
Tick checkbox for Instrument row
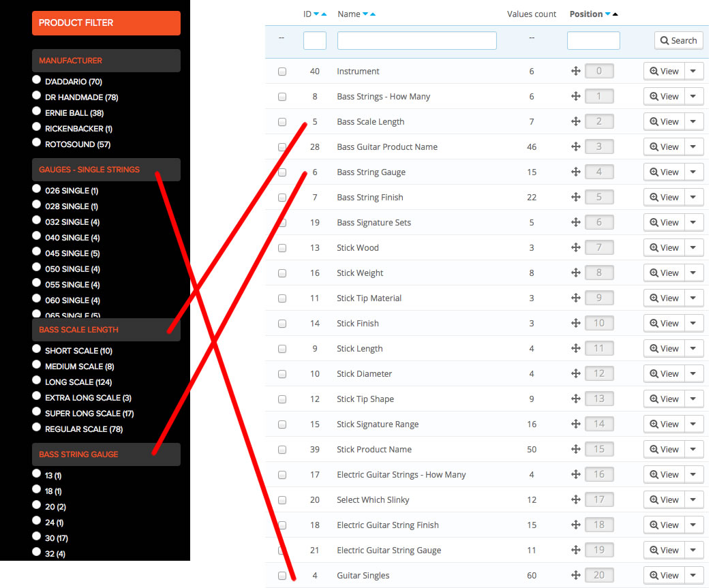point(282,72)
